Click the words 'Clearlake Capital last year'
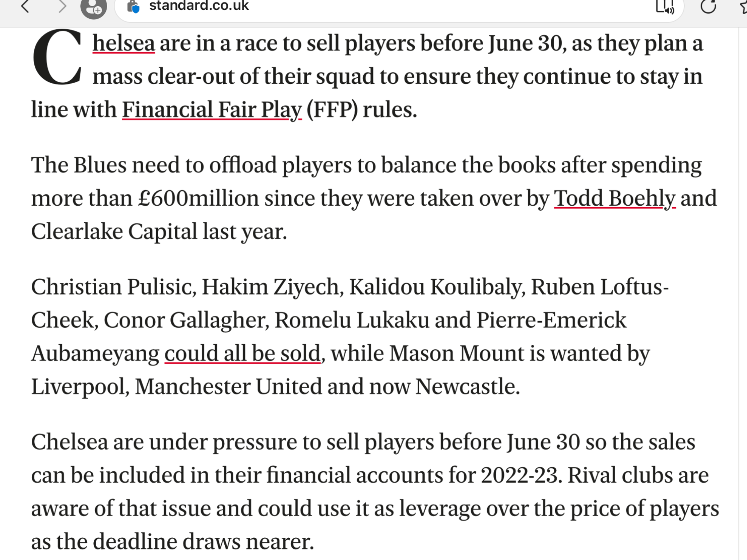 [x=159, y=232]
